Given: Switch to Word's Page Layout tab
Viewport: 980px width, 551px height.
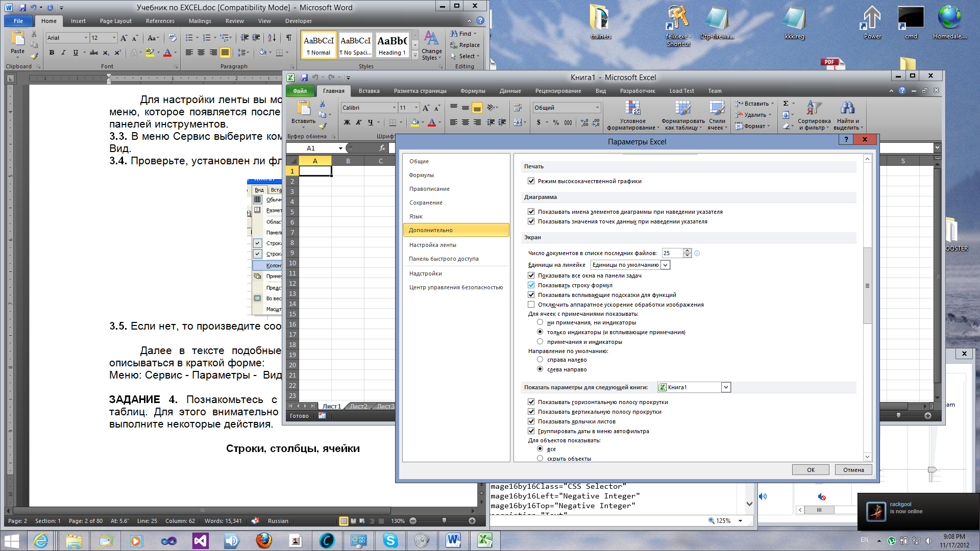Looking at the screenshot, I should tap(116, 21).
